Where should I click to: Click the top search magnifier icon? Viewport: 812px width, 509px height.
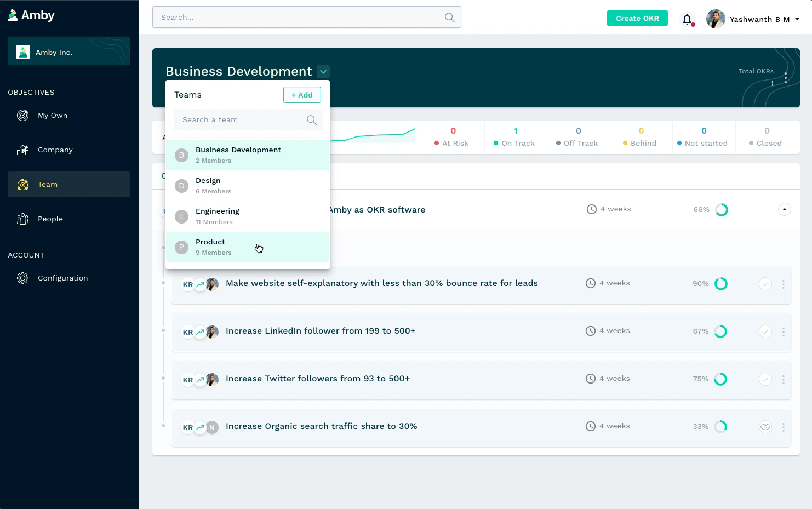[449, 18]
